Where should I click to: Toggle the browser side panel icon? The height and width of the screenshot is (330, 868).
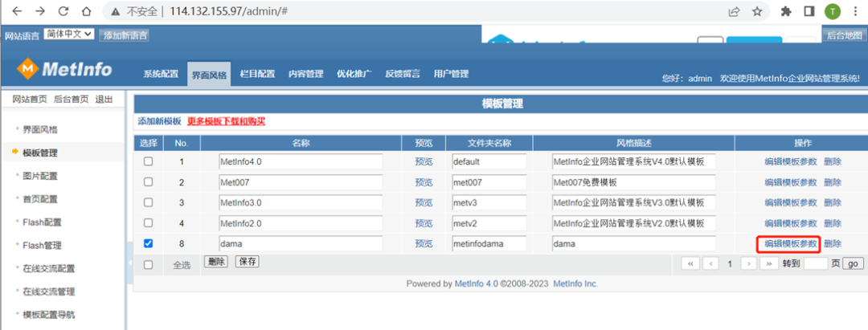coord(809,11)
